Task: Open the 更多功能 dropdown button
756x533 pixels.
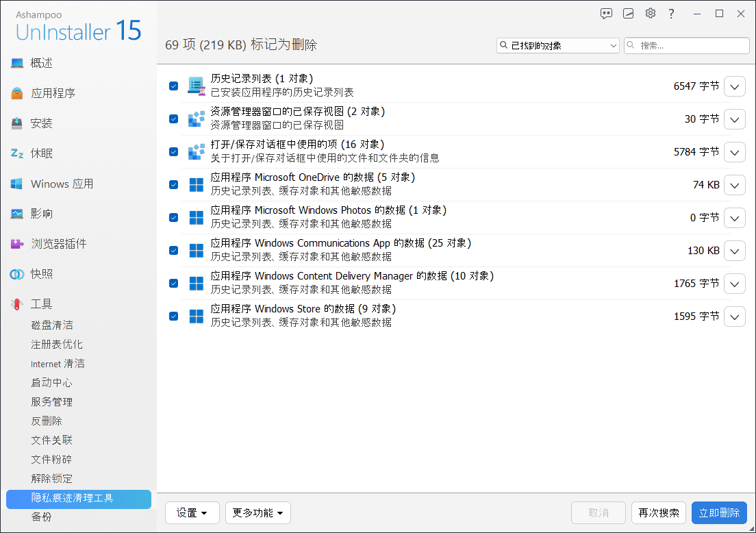Action: pos(258,512)
